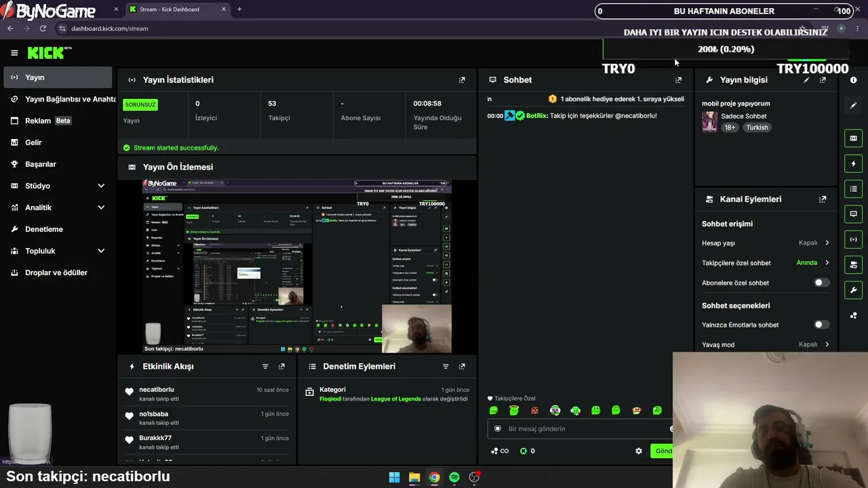Pop out the Denetim Eylemleri panel
The height and width of the screenshot is (488, 868).
(462, 367)
